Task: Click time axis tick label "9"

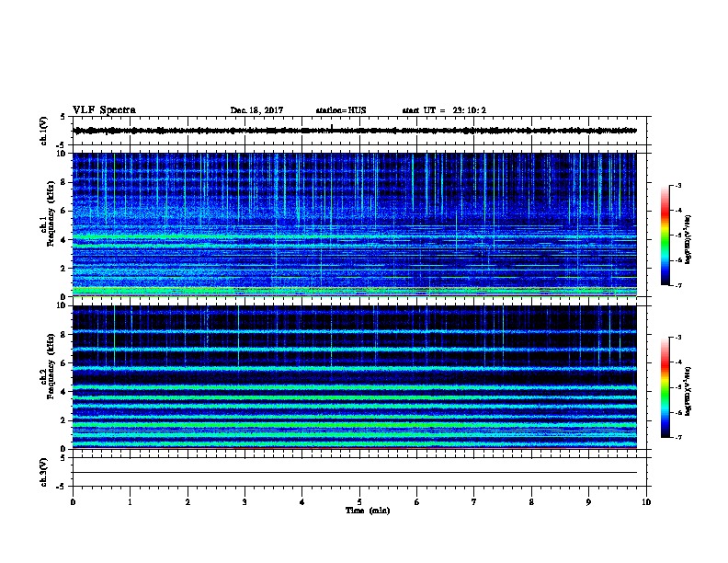Action: 588,502
